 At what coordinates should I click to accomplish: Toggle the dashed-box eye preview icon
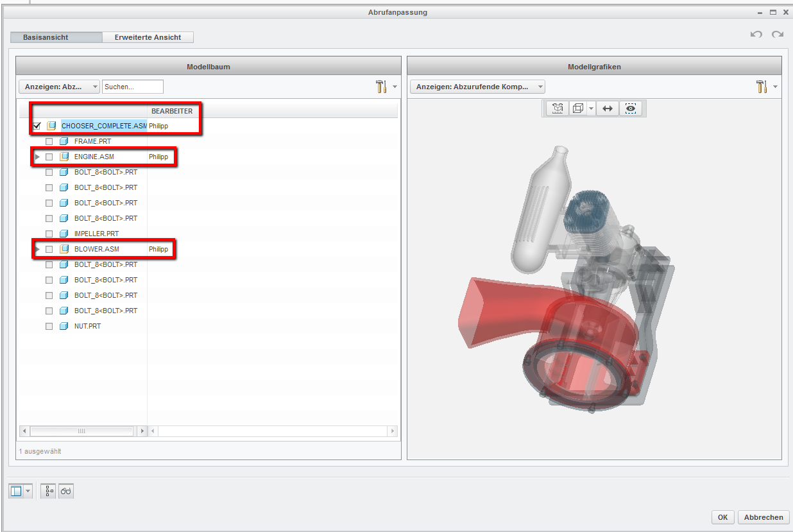coord(631,108)
